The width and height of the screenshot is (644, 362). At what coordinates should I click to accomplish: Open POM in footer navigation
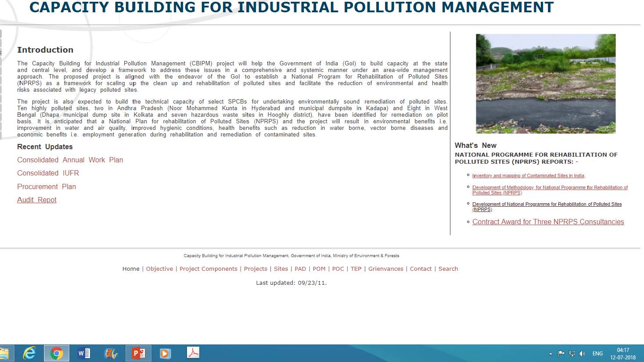[319, 269]
